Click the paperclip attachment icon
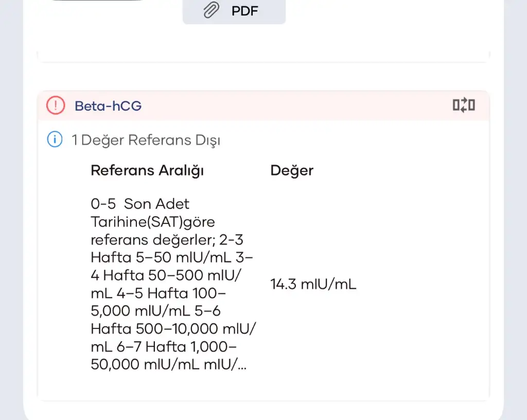The image size is (527, 420). pyautogui.click(x=211, y=10)
